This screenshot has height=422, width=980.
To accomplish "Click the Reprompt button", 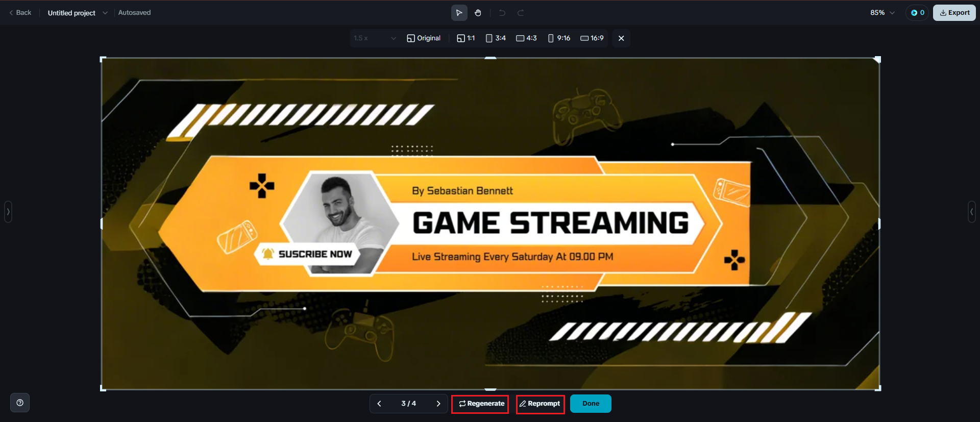I will (540, 404).
